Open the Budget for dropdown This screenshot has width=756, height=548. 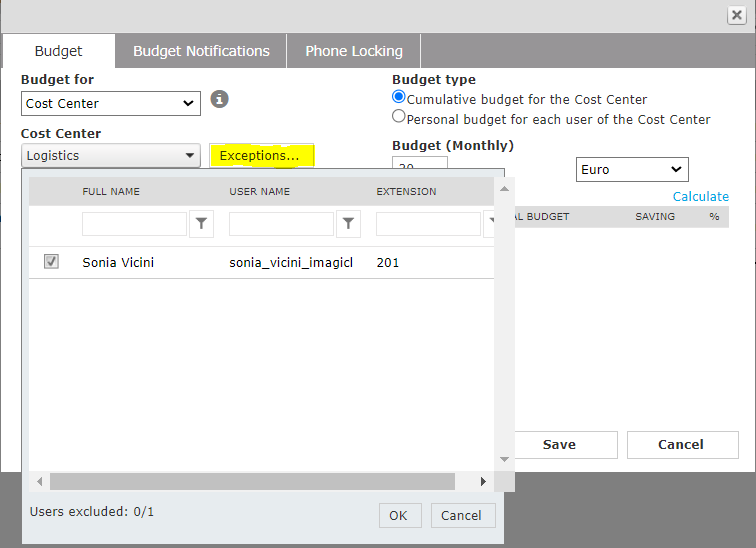point(110,103)
